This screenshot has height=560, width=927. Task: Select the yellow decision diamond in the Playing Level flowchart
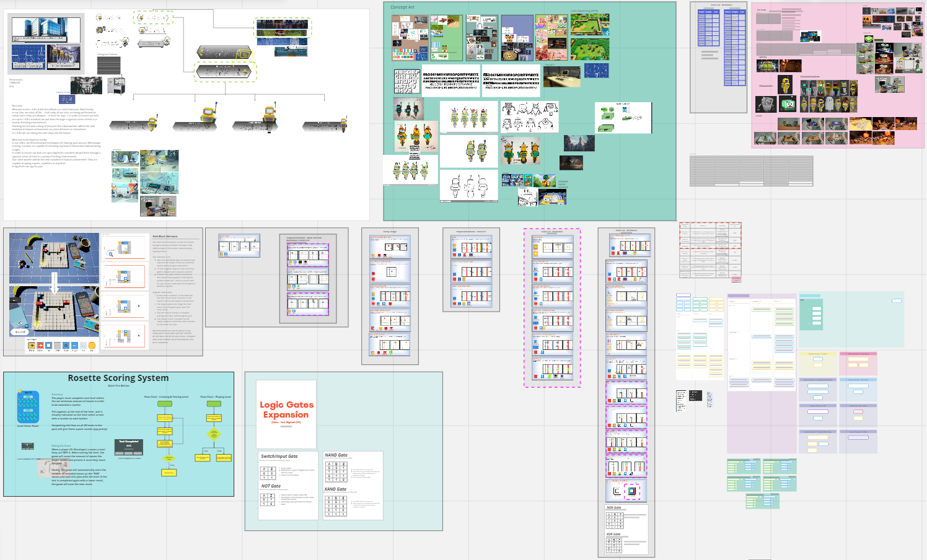pyautogui.click(x=214, y=434)
